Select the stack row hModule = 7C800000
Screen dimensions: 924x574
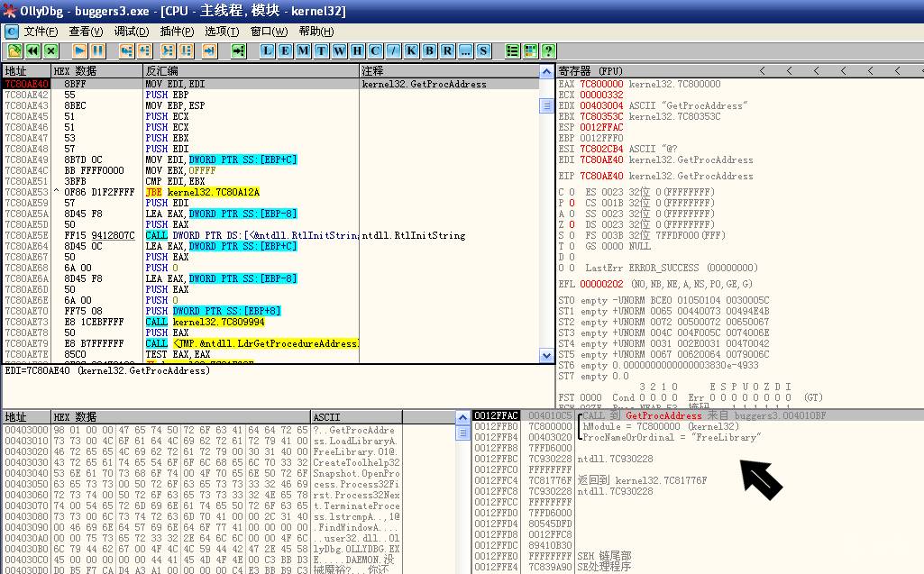point(697,426)
